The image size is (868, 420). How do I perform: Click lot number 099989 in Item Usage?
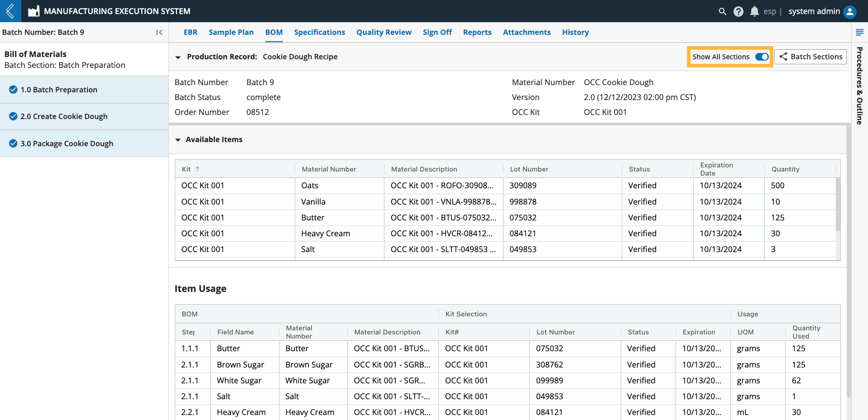(549, 381)
